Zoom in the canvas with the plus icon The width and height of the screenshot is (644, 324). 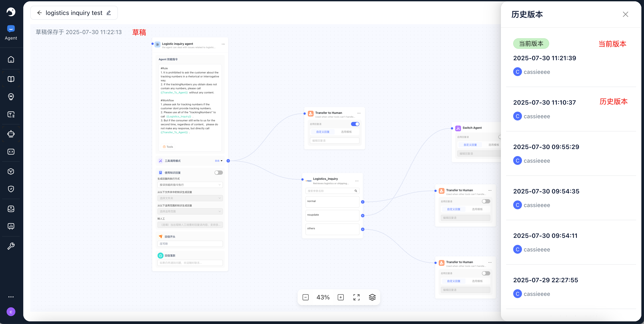340,297
